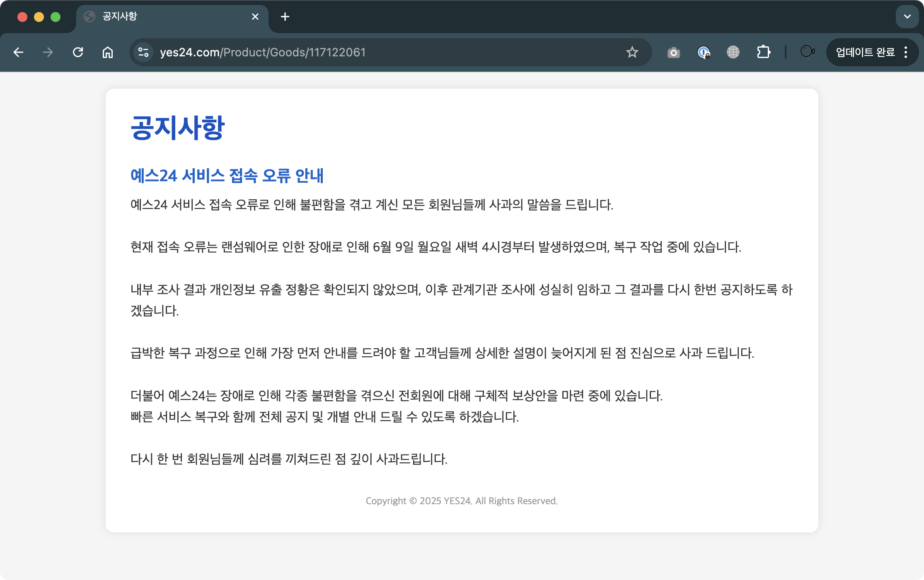Click the green maximize window button
Image resolution: width=924 pixels, height=580 pixels.
tap(56, 17)
